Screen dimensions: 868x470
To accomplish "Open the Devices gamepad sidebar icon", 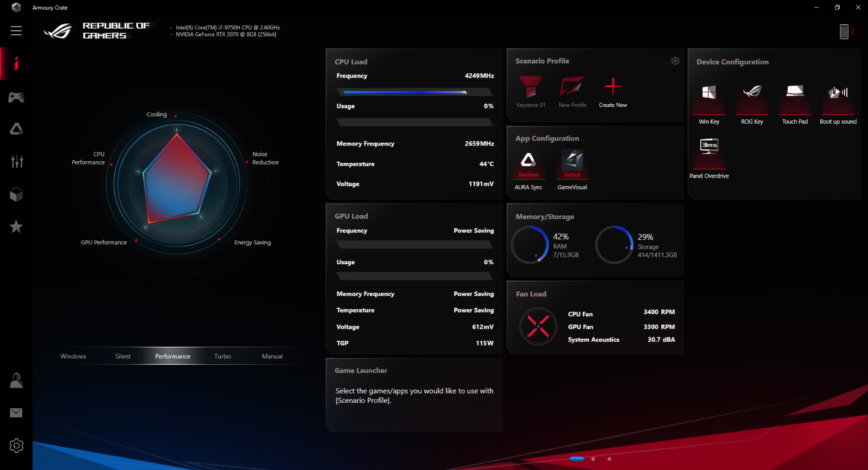I will pos(16,97).
